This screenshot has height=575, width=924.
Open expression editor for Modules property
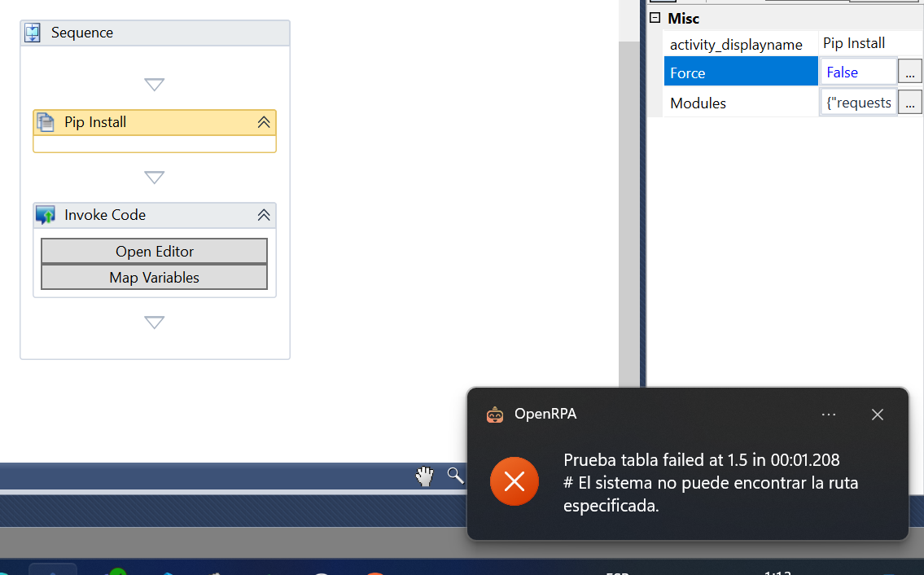pyautogui.click(x=909, y=103)
